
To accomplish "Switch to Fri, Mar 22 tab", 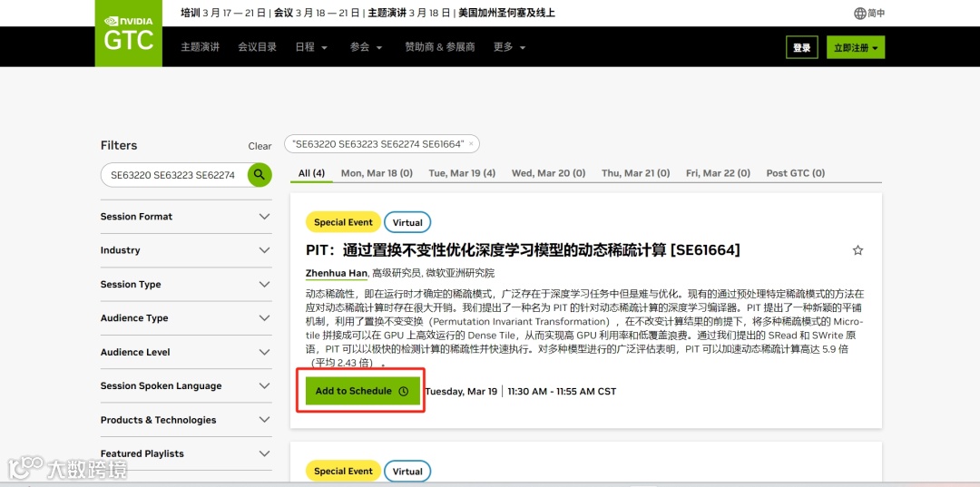I will (718, 173).
